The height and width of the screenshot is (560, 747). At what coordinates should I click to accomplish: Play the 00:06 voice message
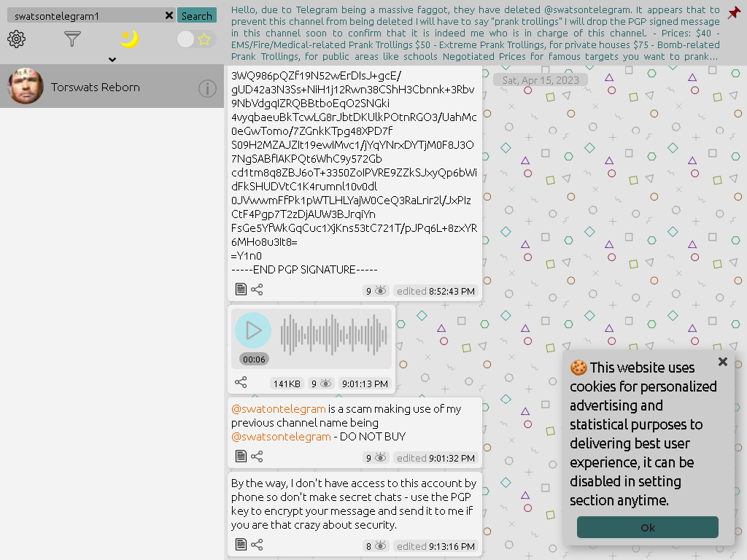coord(253,330)
